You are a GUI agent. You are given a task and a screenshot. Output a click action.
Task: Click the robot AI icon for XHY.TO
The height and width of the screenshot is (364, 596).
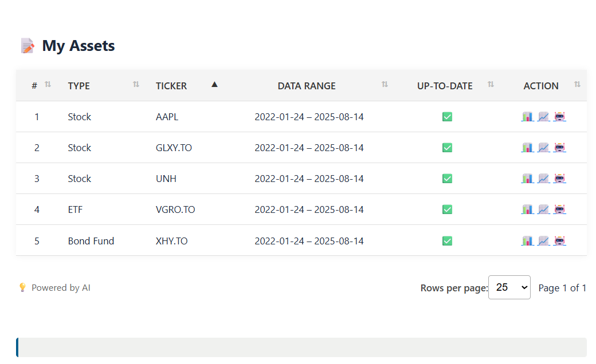coord(560,241)
